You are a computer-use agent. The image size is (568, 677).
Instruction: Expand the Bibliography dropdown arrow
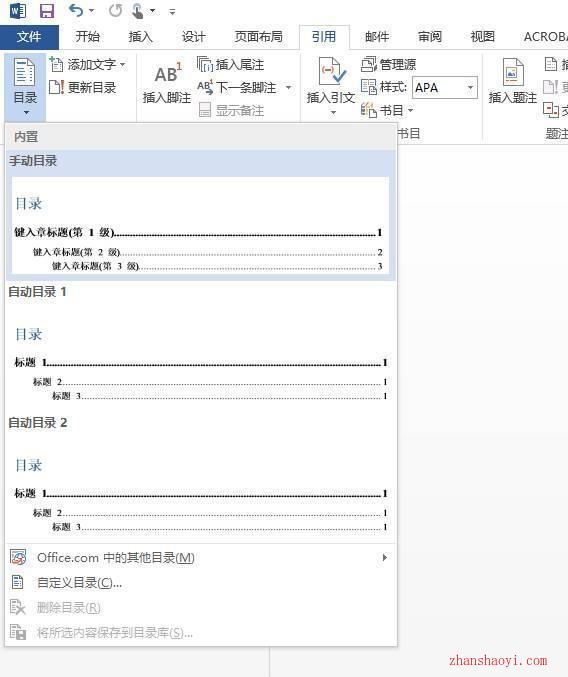click(x=410, y=111)
